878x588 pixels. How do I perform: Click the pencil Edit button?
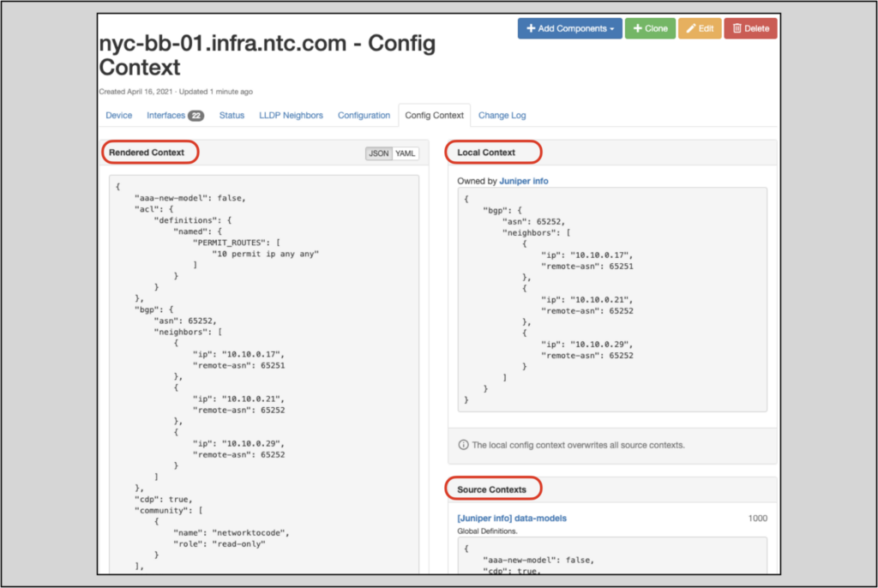pos(700,28)
